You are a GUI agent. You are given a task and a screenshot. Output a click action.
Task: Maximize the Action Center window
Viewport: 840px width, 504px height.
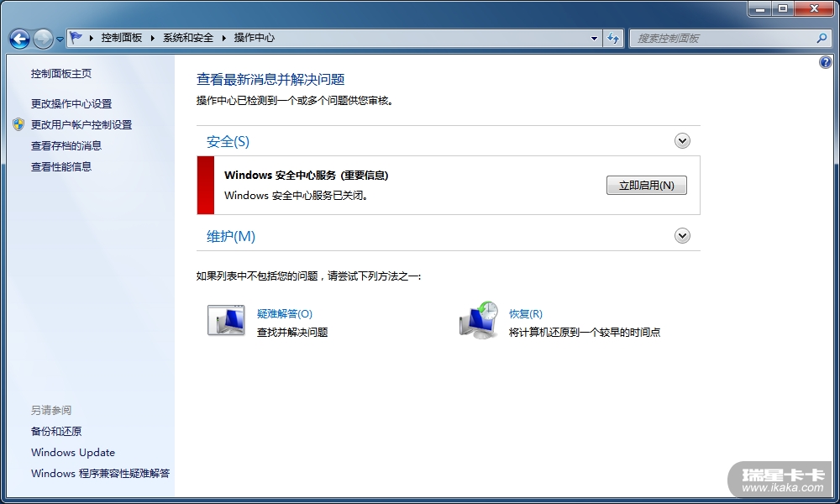click(783, 8)
